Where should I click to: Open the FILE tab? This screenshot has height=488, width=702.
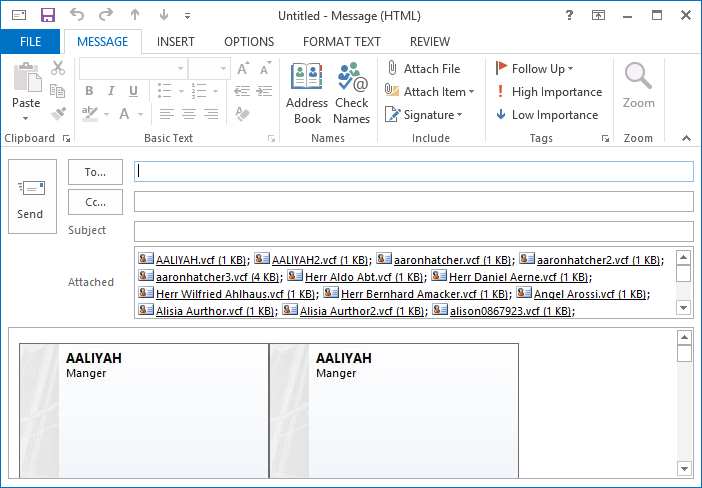pyautogui.click(x=30, y=42)
